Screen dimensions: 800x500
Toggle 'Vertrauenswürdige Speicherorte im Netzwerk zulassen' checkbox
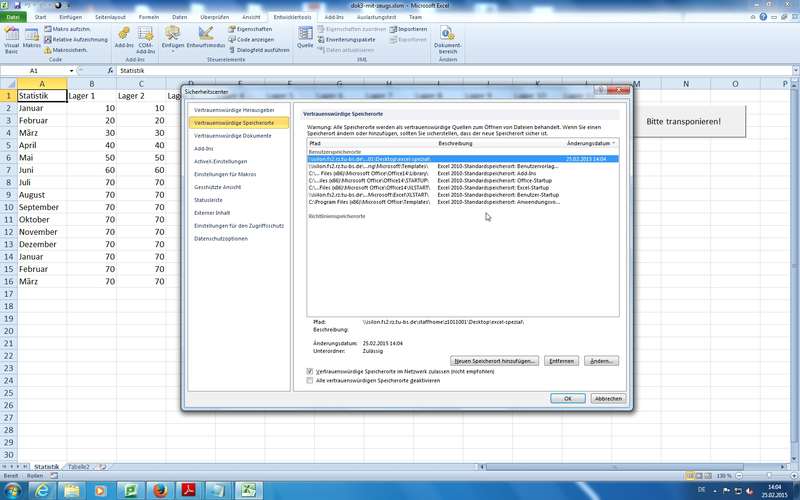click(310, 371)
